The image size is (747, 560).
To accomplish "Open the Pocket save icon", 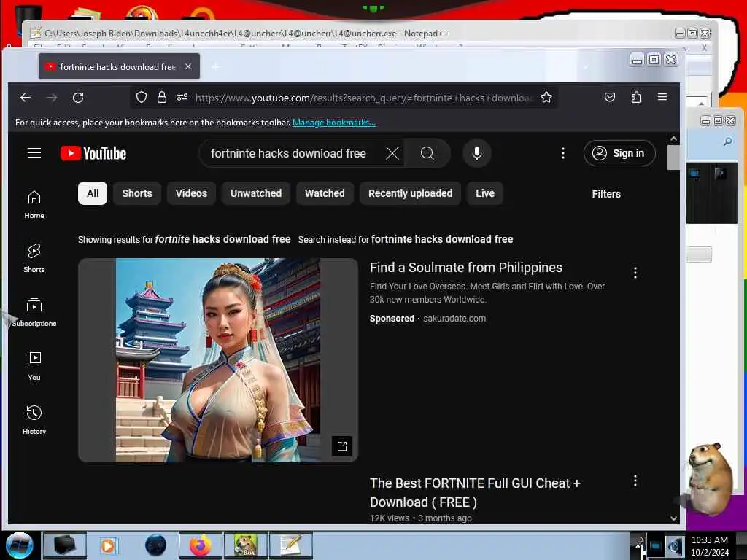I will (610, 98).
